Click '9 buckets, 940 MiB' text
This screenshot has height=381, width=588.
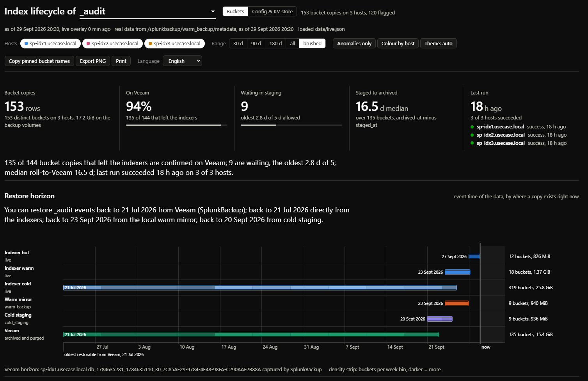pos(528,303)
